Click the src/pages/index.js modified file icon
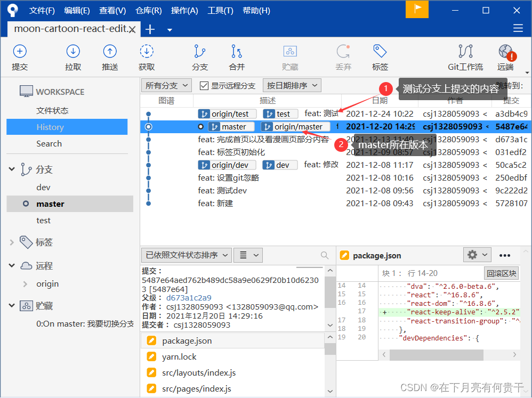 pyautogui.click(x=151, y=388)
